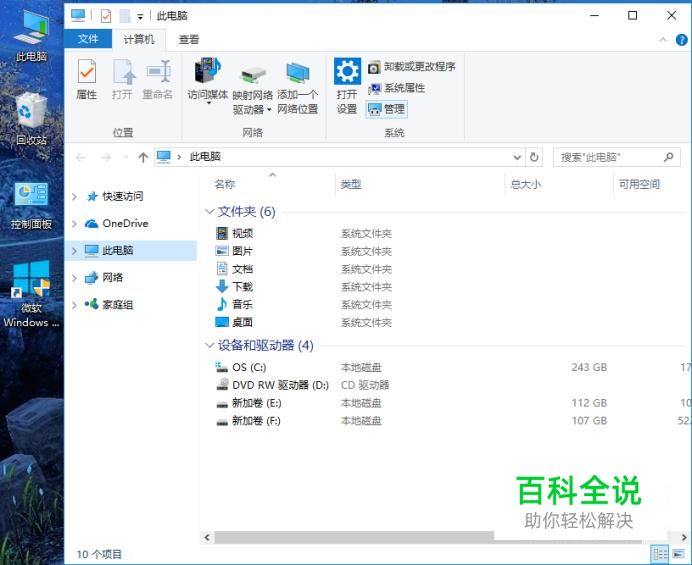
Task: Click the horizontal scrollbar left arrow
Action: [x=207, y=537]
